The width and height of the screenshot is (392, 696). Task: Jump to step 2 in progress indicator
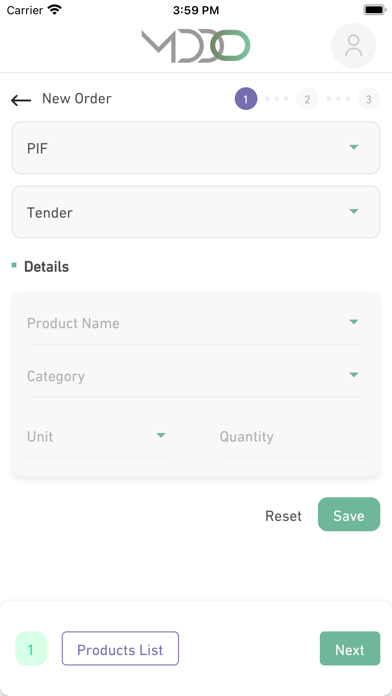[x=307, y=99]
